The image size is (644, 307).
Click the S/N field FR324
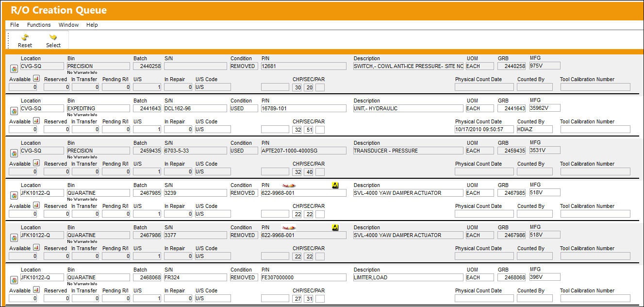195,277
